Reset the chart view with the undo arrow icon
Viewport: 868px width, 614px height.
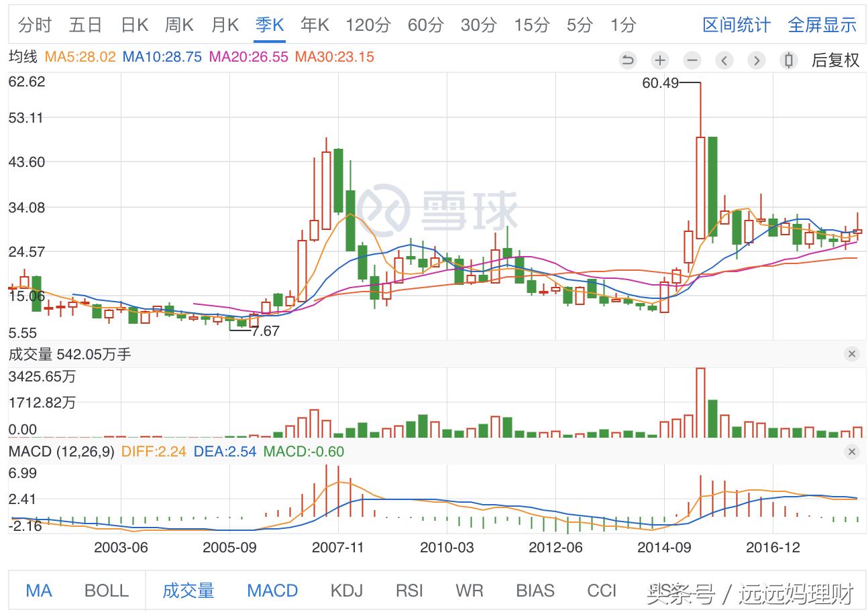(x=628, y=60)
